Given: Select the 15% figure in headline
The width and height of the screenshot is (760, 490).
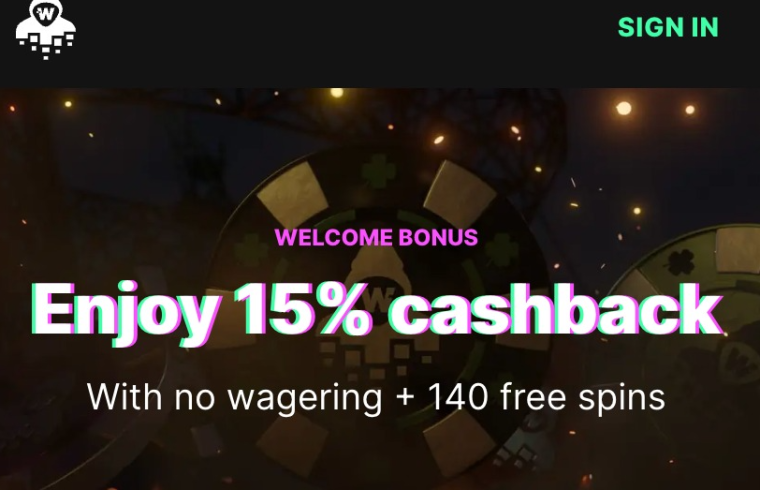Looking at the screenshot, I should [304, 310].
